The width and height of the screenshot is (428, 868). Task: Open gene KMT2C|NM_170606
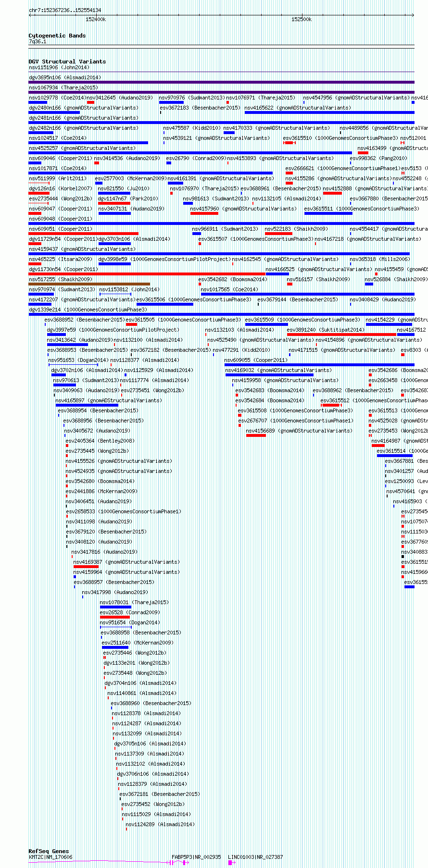pos(50,857)
